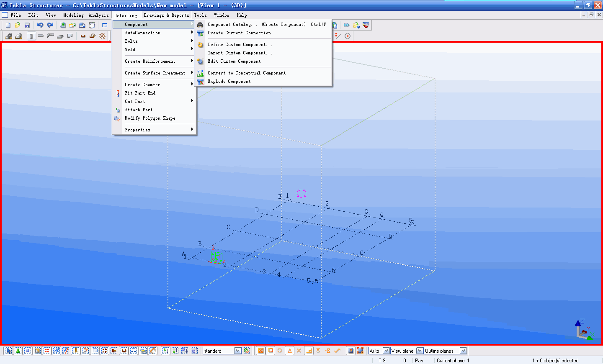
Task: Choose Convert to Conceptual Component
Action: [264, 73]
